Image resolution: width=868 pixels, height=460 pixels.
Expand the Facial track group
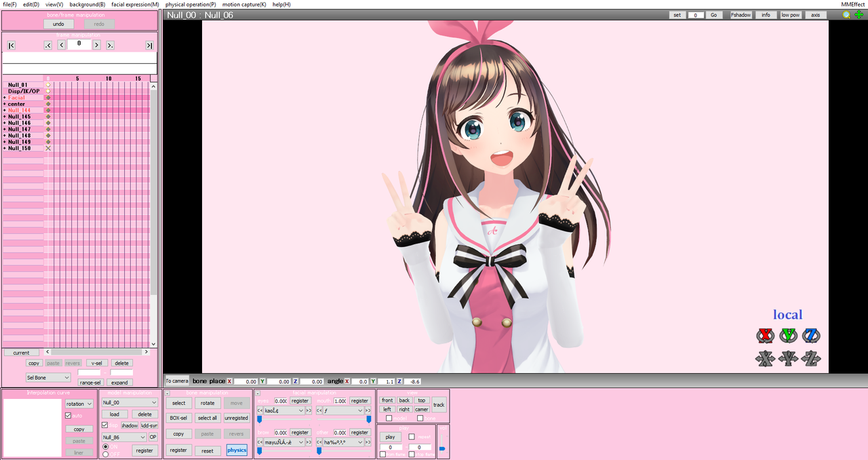tap(5, 98)
